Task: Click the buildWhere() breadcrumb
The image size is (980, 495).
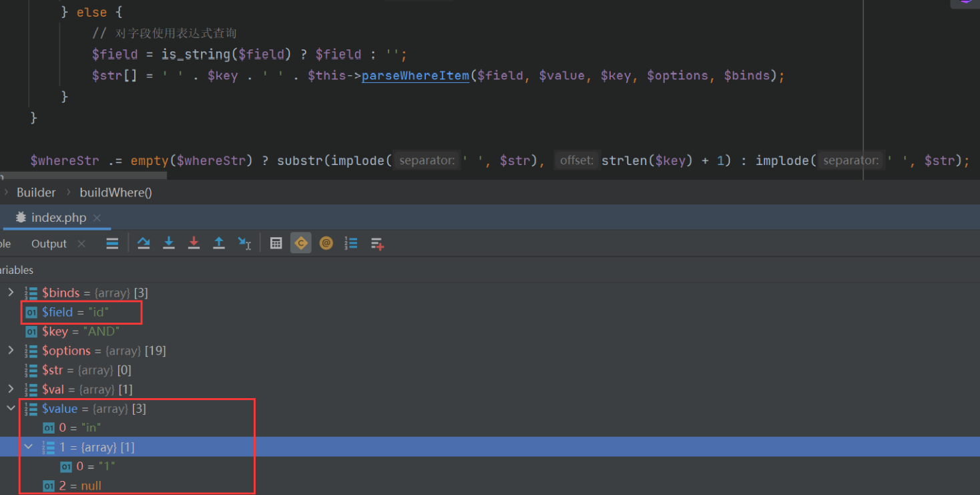Action: 116,192
